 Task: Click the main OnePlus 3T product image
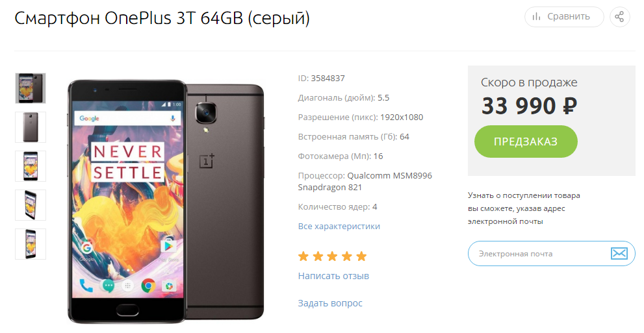click(166, 200)
